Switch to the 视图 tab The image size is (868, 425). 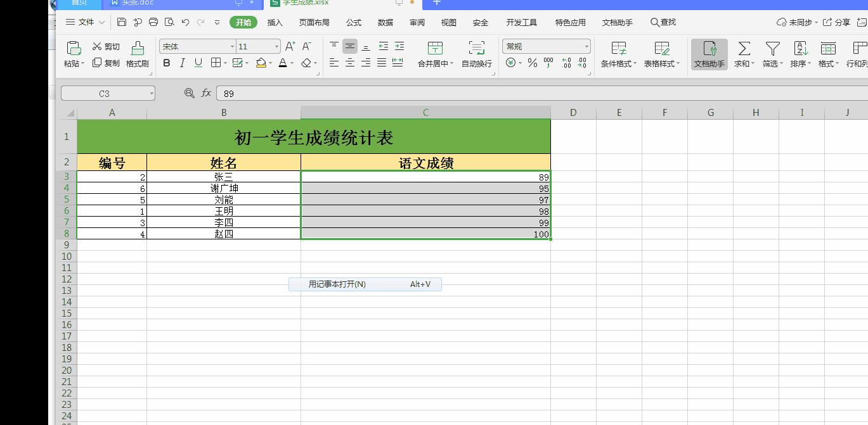click(449, 22)
